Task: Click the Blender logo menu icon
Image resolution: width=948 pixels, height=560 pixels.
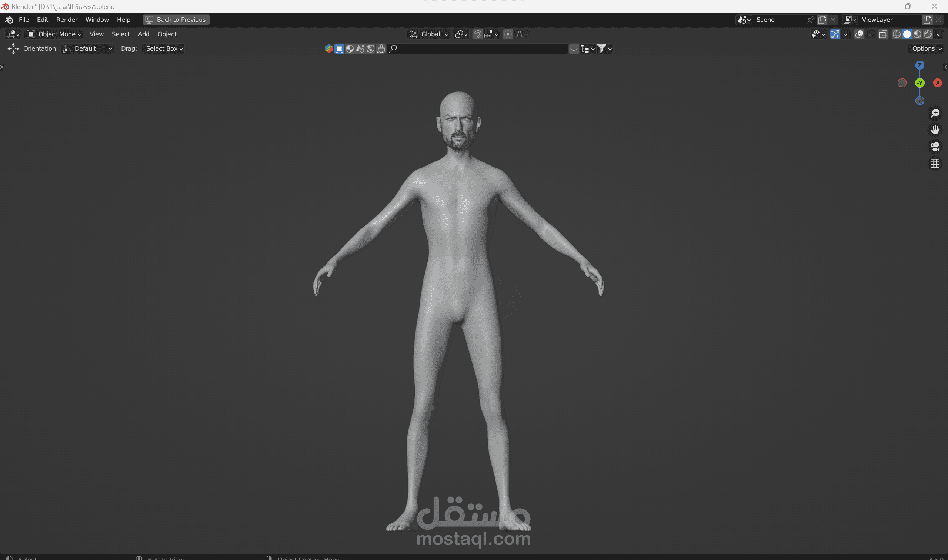Action: pos(9,20)
